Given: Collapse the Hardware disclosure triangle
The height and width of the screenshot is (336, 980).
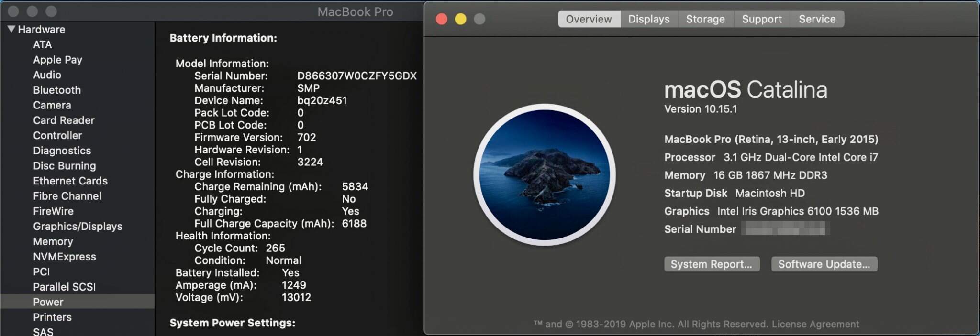Looking at the screenshot, I should pyautogui.click(x=11, y=29).
